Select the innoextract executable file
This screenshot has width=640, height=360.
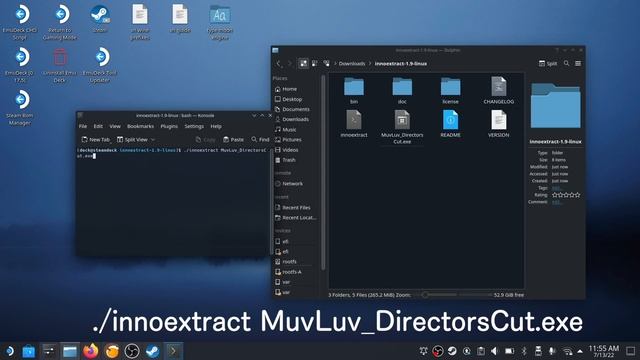click(354, 124)
